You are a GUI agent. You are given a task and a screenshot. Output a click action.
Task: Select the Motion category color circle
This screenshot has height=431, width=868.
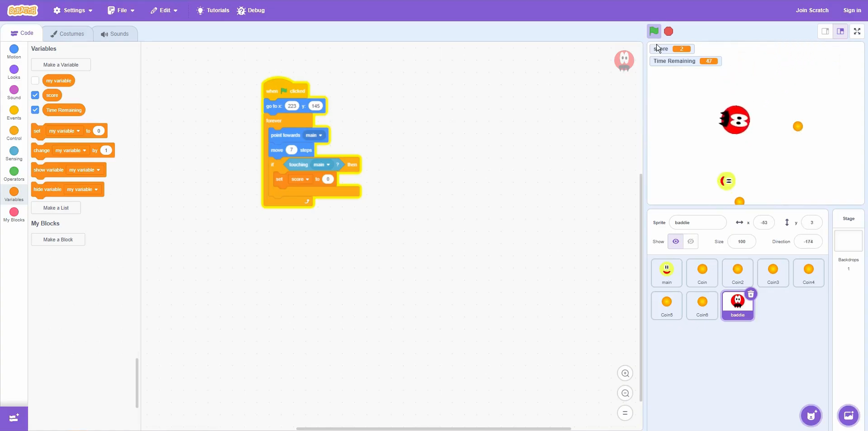click(x=14, y=49)
